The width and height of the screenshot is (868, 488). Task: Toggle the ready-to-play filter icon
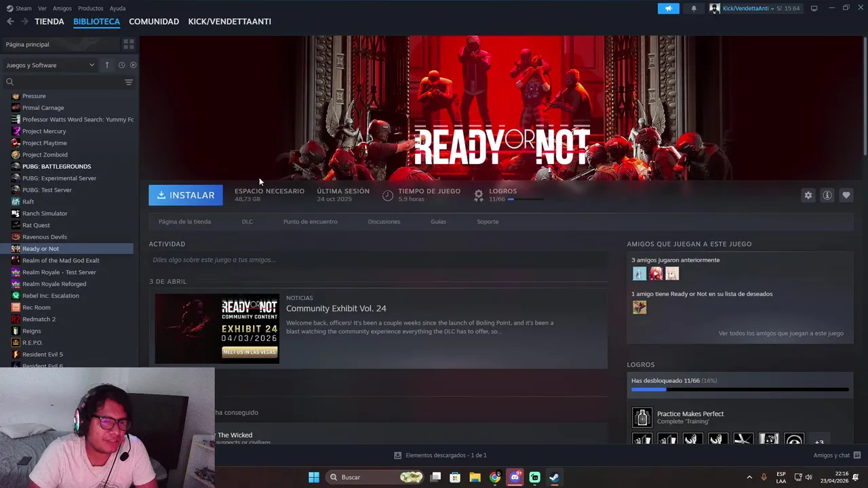click(133, 65)
